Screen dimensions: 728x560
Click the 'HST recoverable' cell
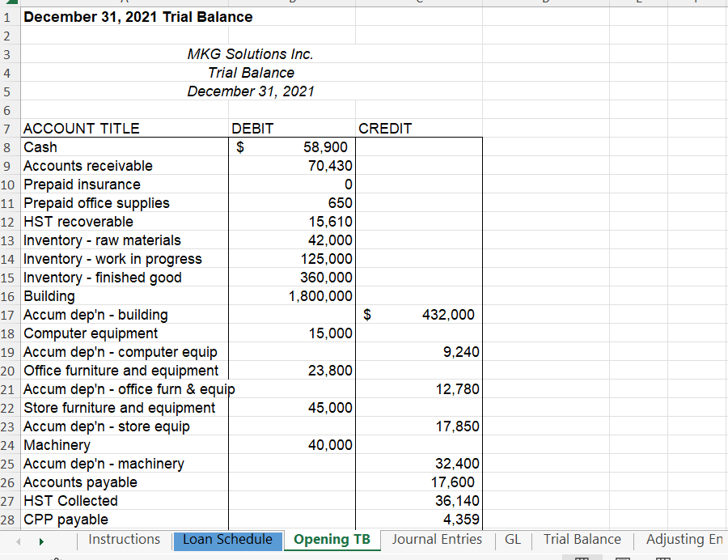click(125, 222)
